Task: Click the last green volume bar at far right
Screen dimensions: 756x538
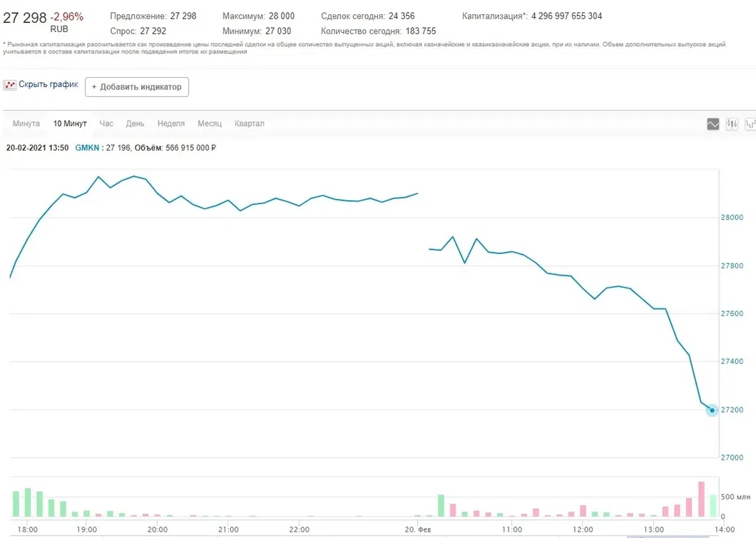Action: tap(712, 505)
